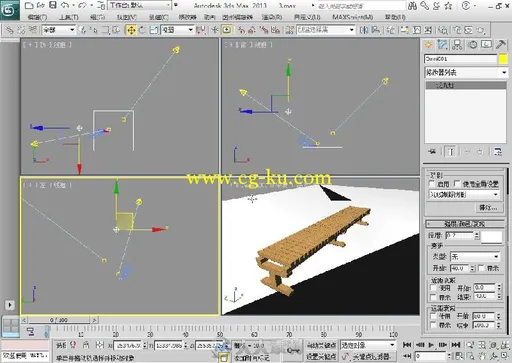The height and width of the screenshot is (363, 512).
Task: Open the selection filter dropdown
Action: pyautogui.click(x=59, y=30)
